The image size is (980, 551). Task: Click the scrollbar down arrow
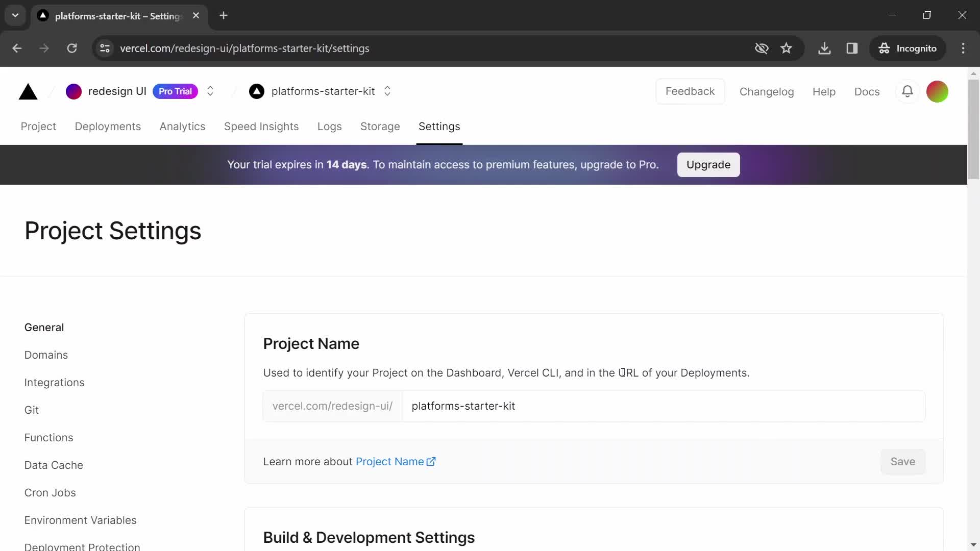(x=973, y=545)
